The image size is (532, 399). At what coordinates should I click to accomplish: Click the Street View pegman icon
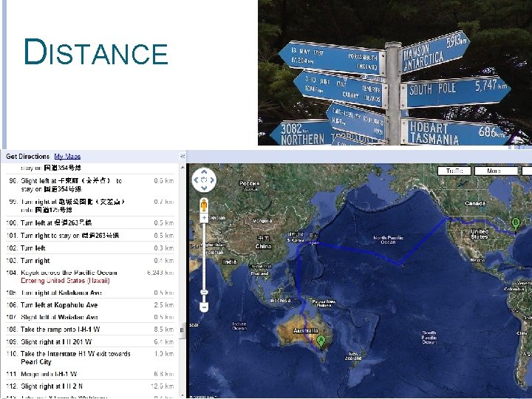click(204, 205)
